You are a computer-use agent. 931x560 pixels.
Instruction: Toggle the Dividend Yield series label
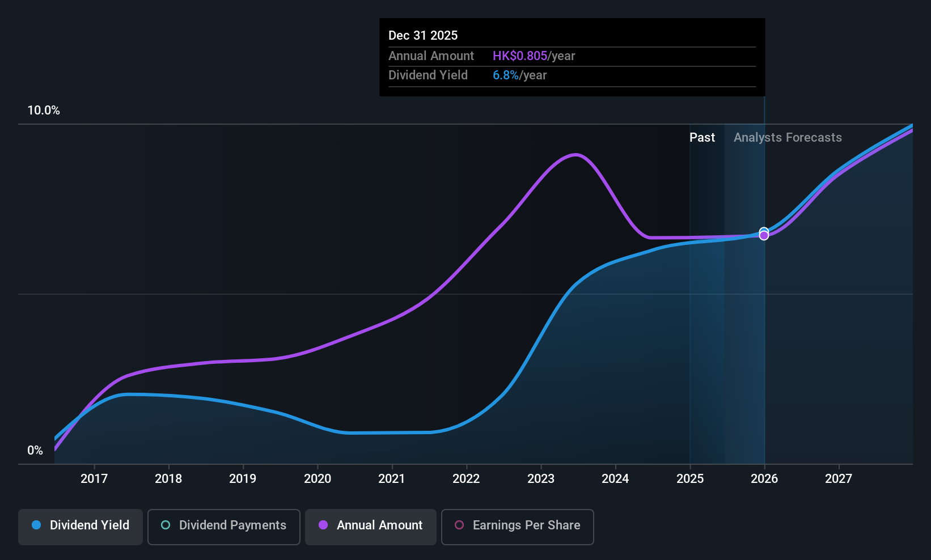pyautogui.click(x=90, y=525)
